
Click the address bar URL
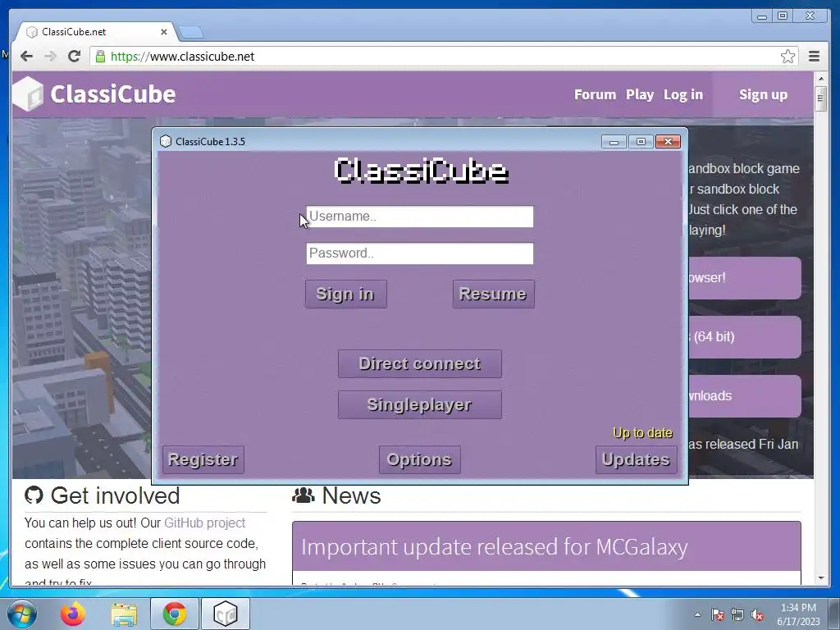(183, 57)
